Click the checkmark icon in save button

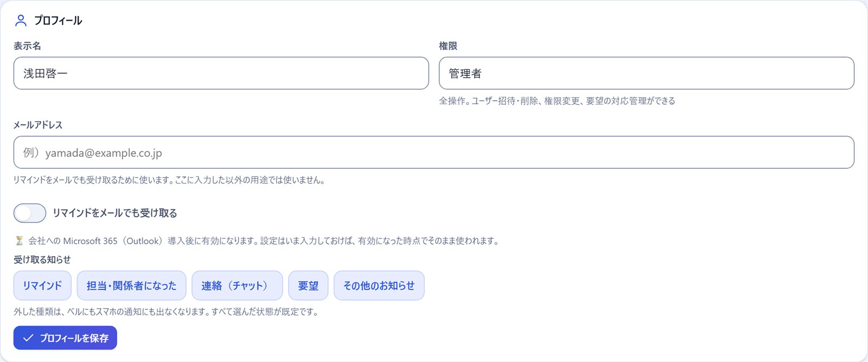click(x=29, y=338)
